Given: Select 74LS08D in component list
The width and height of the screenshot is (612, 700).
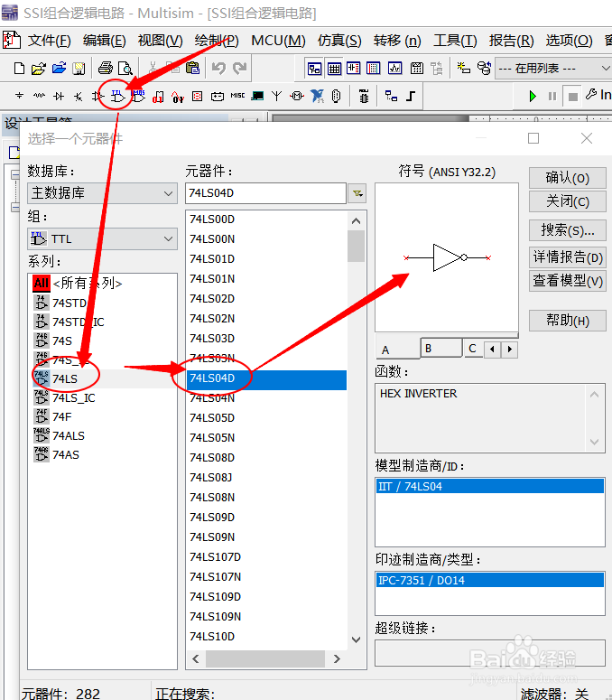Looking at the screenshot, I should [x=212, y=458].
